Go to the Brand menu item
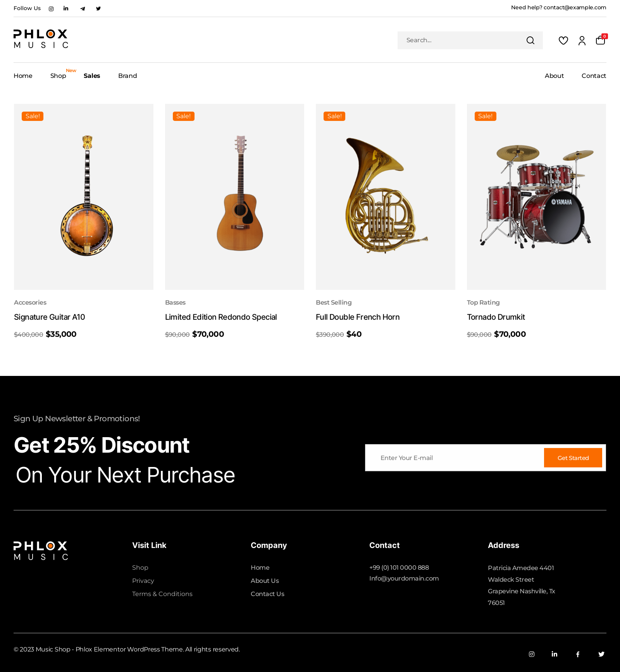This screenshot has height=672, width=620. pos(127,76)
